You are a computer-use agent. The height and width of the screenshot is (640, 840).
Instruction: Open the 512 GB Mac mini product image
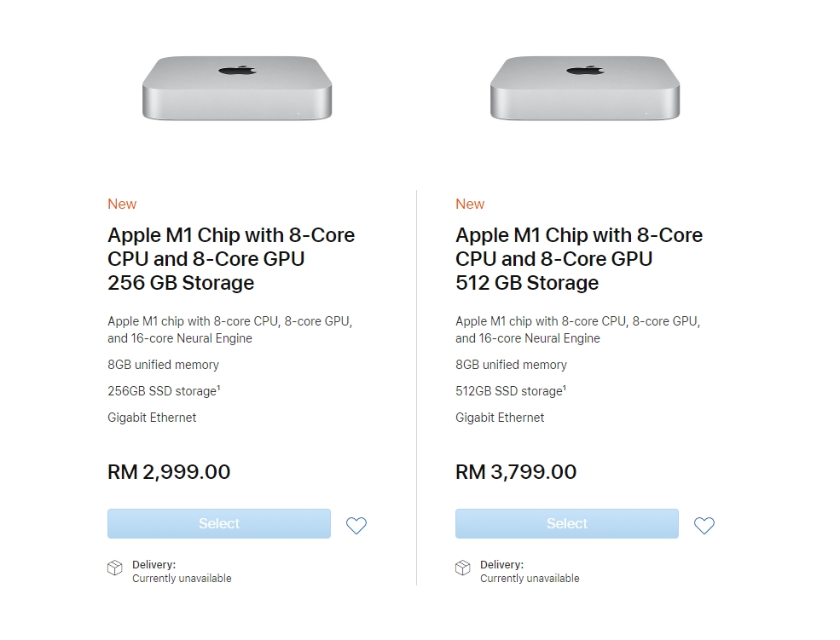coord(585,88)
